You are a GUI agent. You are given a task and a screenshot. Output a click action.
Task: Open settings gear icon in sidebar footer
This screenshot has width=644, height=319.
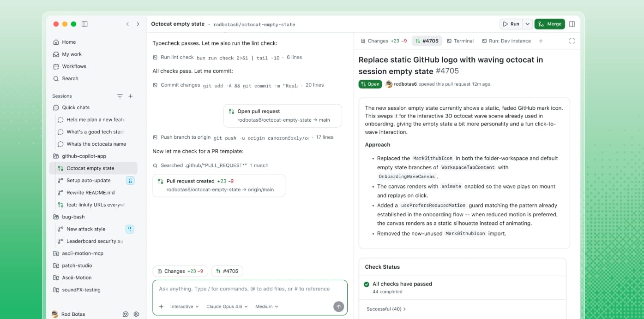(x=136, y=314)
